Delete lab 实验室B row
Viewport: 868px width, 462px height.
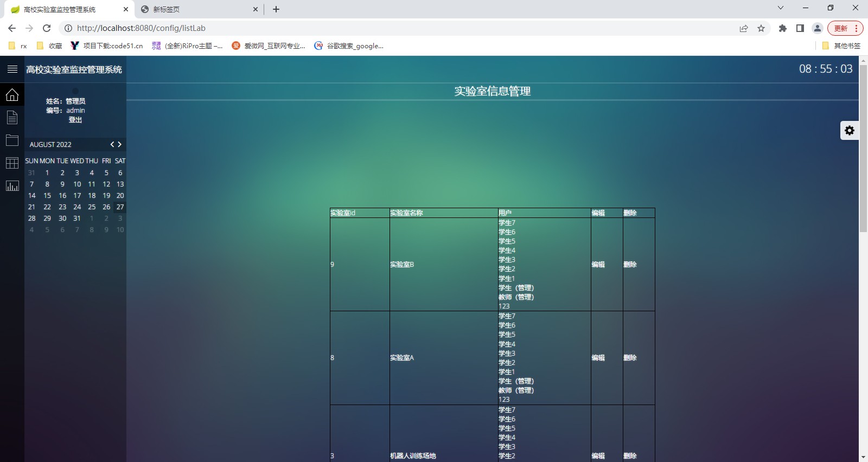point(630,265)
